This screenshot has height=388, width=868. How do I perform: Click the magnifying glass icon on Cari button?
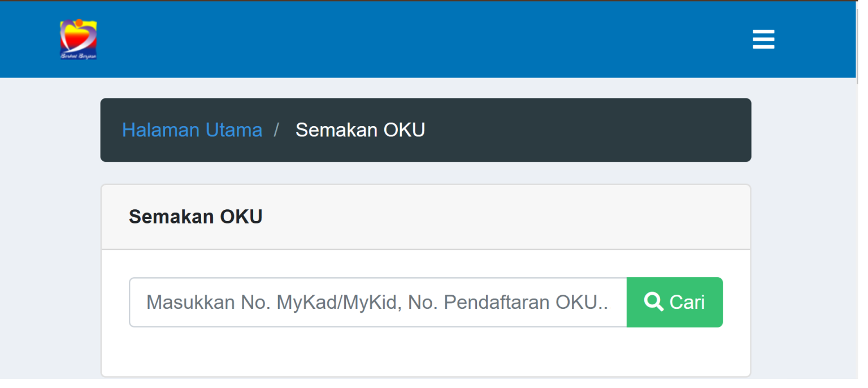[x=654, y=302]
